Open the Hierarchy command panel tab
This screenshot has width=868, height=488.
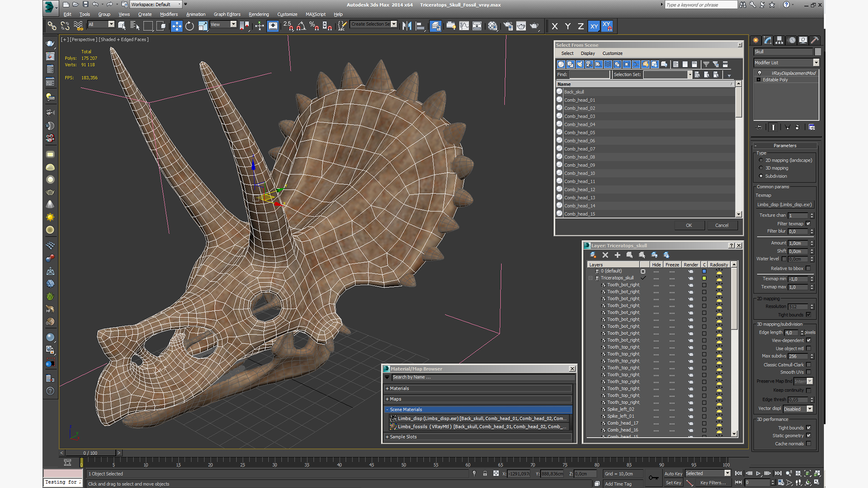click(779, 40)
